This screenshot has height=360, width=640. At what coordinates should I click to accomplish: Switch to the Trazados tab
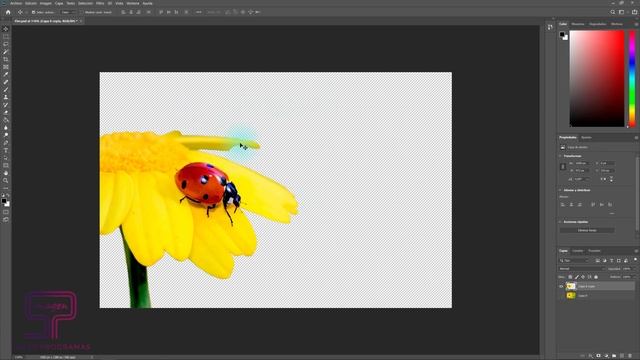[x=594, y=251]
